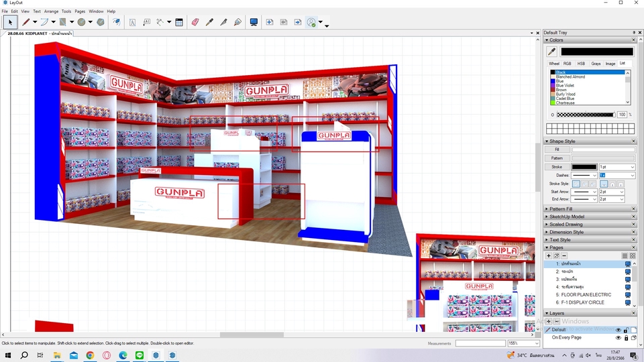Screen dimensions: 644x362
Task: Switch to the Wheel color tab
Action: [x=554, y=64]
